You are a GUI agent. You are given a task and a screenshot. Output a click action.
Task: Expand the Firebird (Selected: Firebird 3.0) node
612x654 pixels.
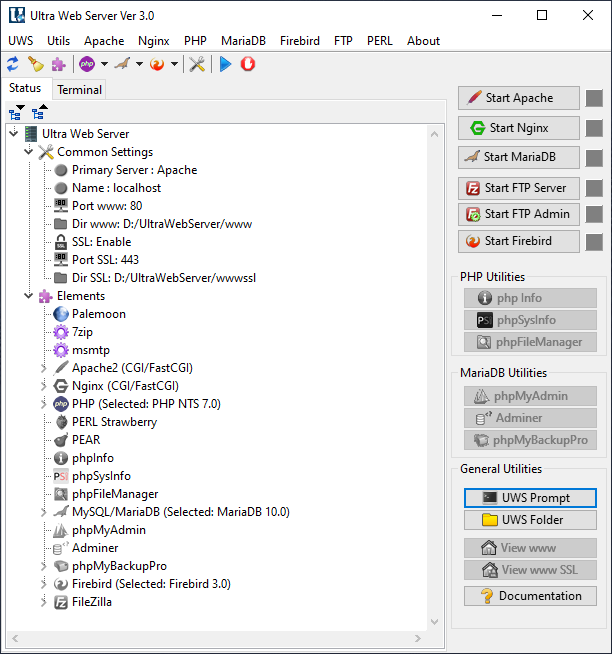click(44, 584)
